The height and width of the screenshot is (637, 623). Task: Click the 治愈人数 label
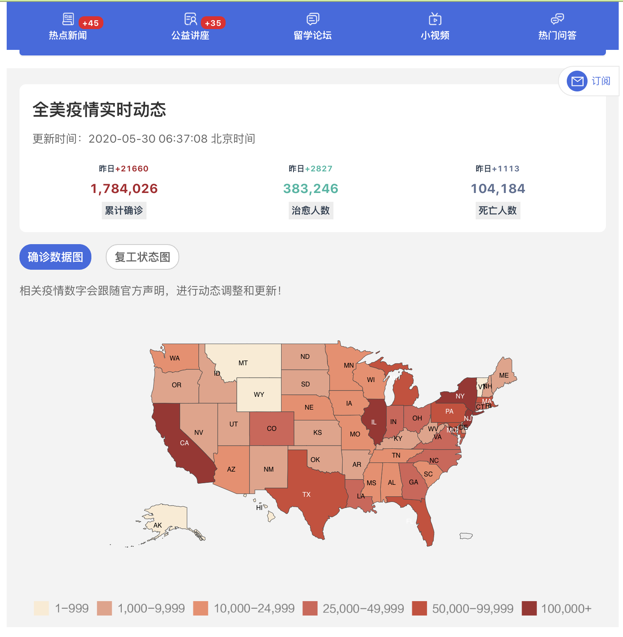pyautogui.click(x=310, y=210)
